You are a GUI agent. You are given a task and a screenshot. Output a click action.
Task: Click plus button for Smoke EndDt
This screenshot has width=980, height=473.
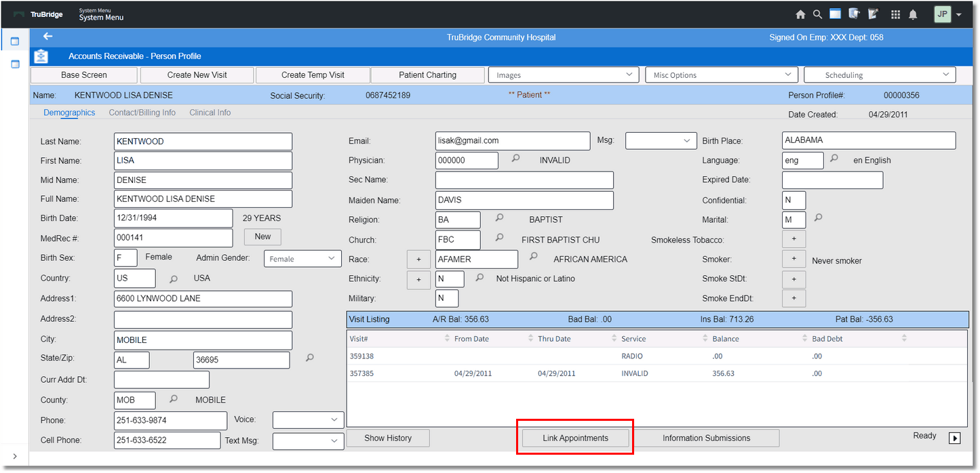click(x=794, y=297)
